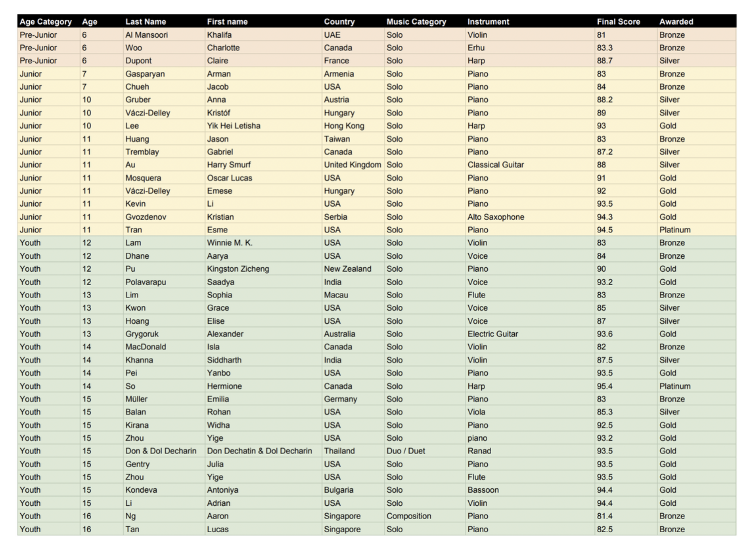The width and height of the screenshot is (756, 545).
Task: Click the Last Name column header
Action: coord(145,22)
